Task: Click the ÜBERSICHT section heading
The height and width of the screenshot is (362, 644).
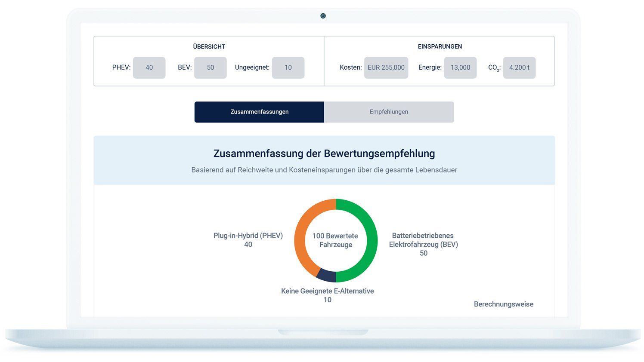Action: [209, 46]
